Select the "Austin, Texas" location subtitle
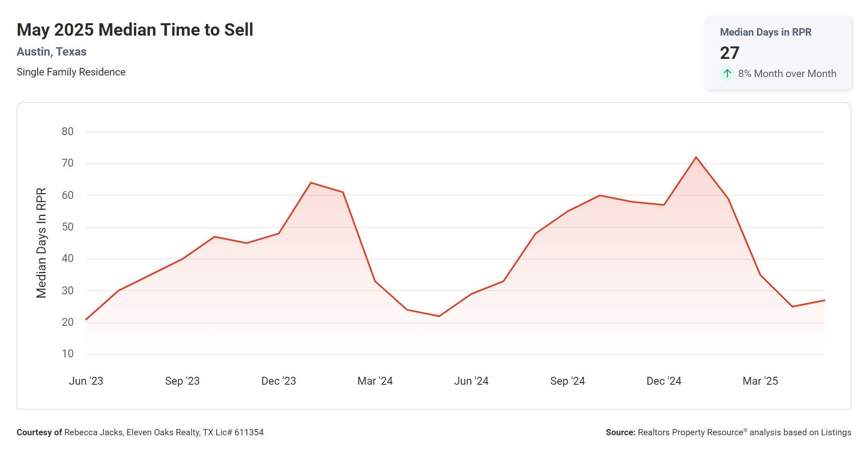Screen dimensions: 868x456 [x=51, y=52]
